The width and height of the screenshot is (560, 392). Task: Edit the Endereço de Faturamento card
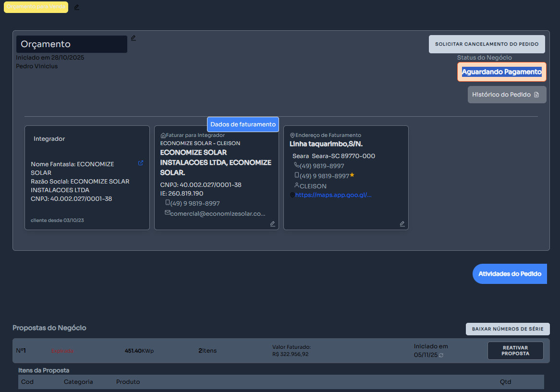402,224
